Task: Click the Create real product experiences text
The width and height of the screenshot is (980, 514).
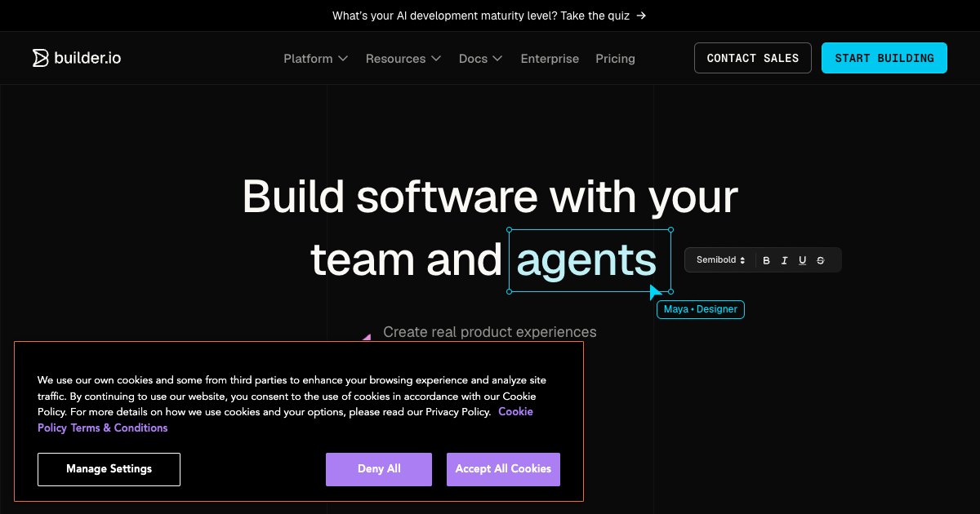Action: click(x=490, y=332)
